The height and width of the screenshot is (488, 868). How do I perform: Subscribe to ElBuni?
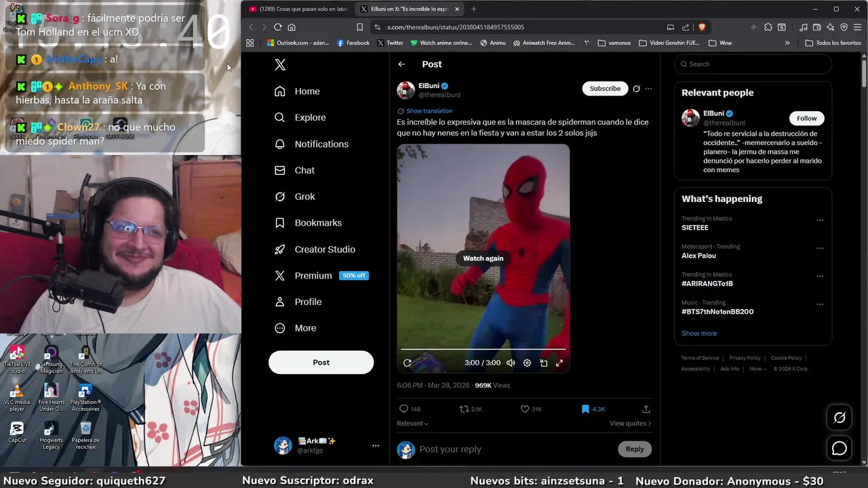click(x=605, y=89)
